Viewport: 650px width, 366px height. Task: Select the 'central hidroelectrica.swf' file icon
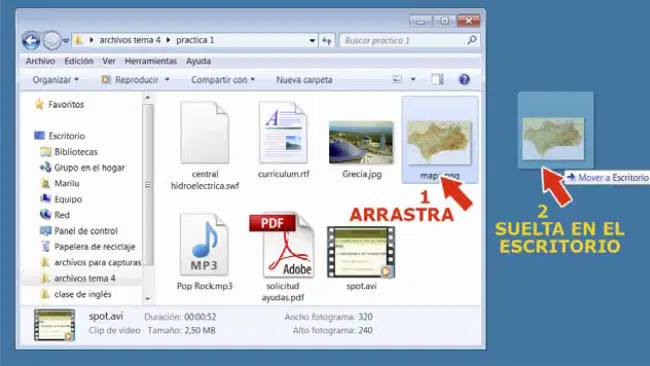coord(205,133)
